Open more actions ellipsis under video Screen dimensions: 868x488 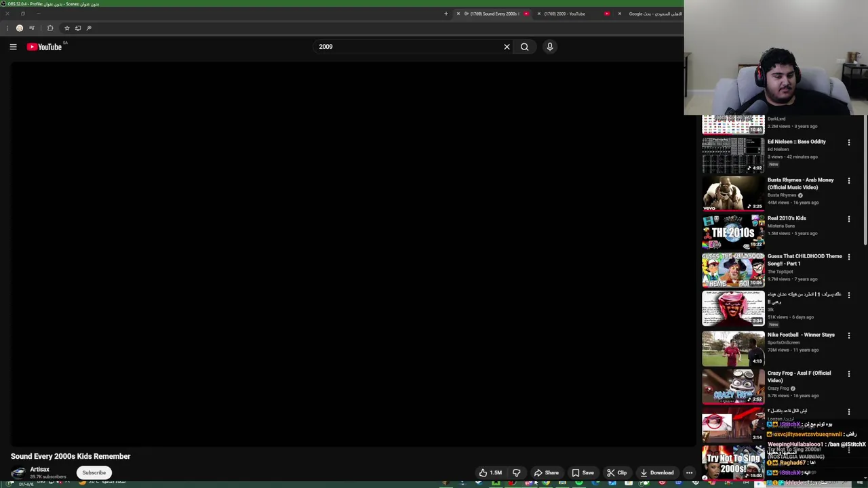(689, 472)
